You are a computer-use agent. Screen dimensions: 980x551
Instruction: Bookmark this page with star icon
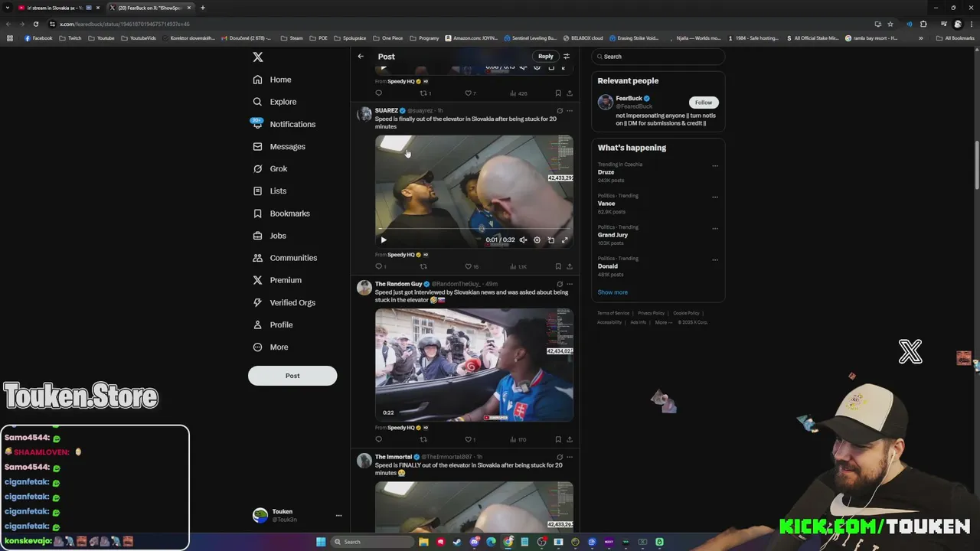click(x=890, y=24)
